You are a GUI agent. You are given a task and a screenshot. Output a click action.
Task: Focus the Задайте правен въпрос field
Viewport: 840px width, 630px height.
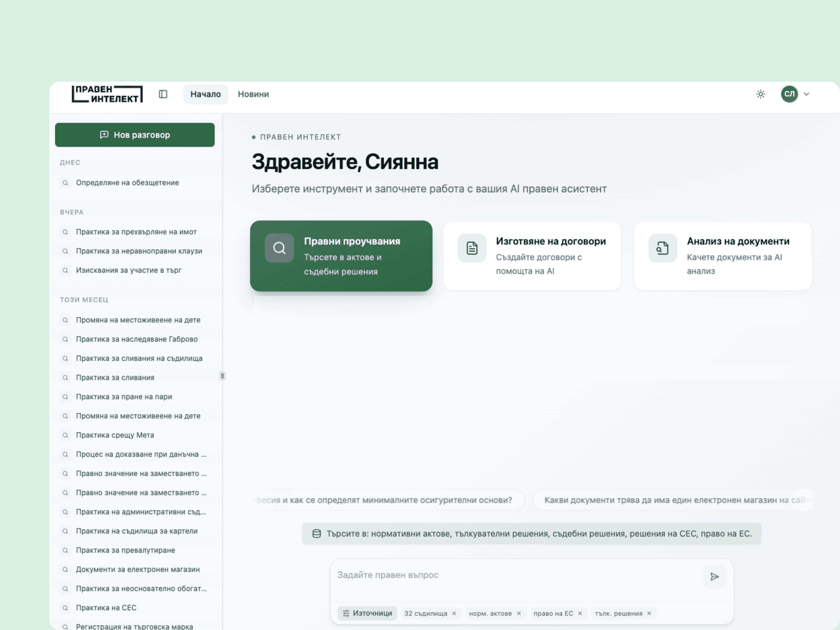click(516, 575)
